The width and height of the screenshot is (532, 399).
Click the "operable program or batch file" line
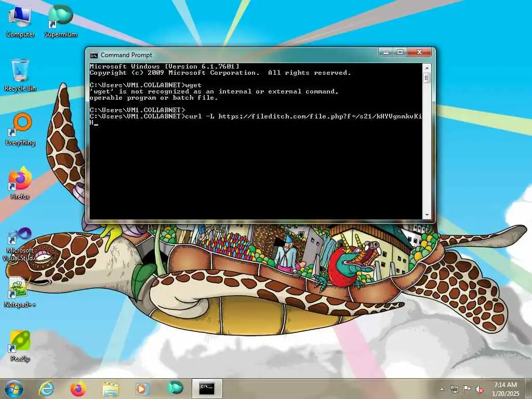pos(154,98)
